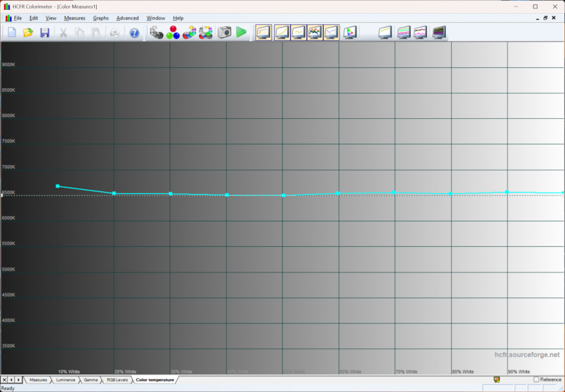Save measures with the floppy disk icon
Image resolution: width=565 pixels, height=392 pixels.
pyautogui.click(x=45, y=33)
